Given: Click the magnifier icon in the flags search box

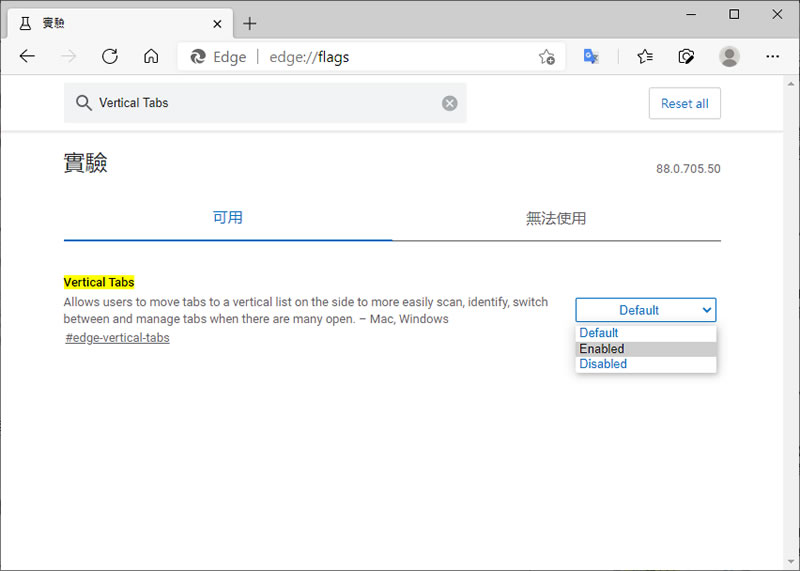Looking at the screenshot, I should point(84,103).
